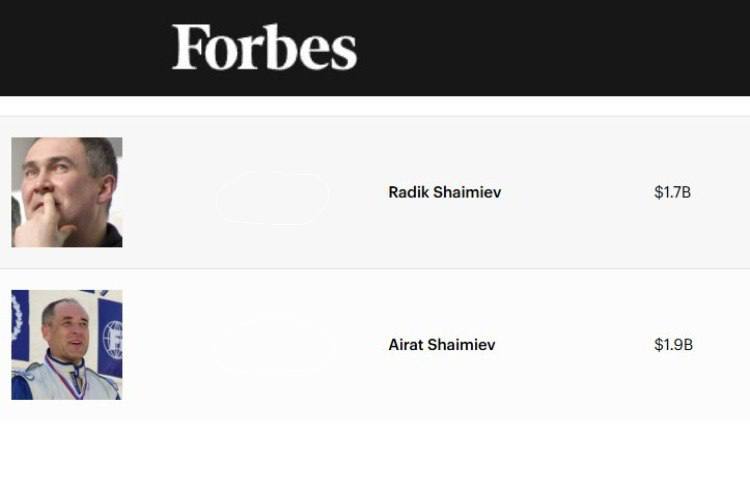Click the white strip below the black header
Image resolution: width=750 pixels, height=500 pixels.
coord(375,106)
